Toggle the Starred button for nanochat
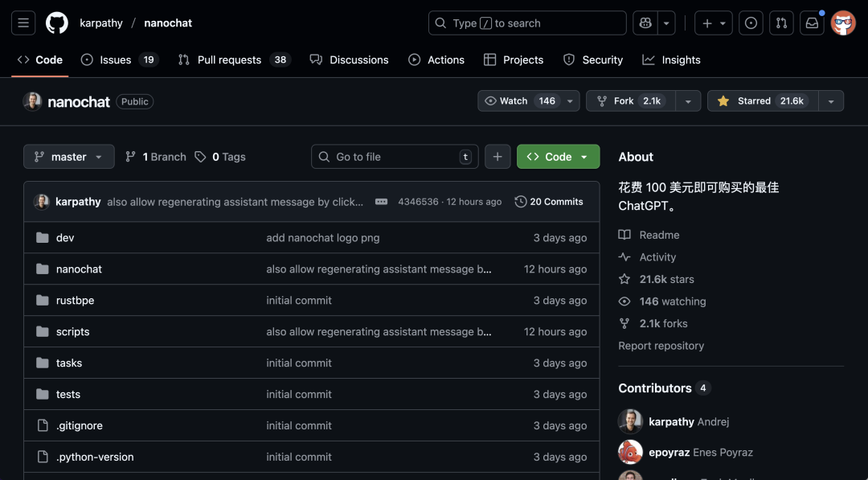 coord(761,101)
